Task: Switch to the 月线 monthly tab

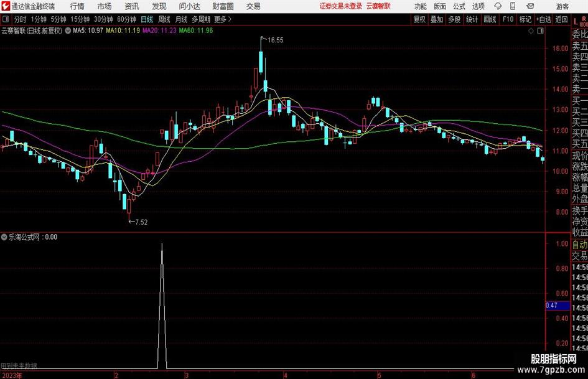Action: 182,19
